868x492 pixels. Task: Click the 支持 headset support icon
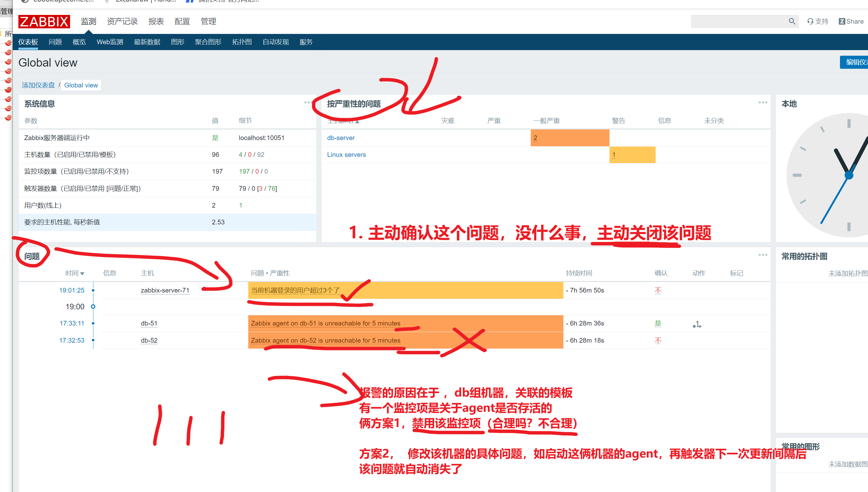pyautogui.click(x=810, y=21)
